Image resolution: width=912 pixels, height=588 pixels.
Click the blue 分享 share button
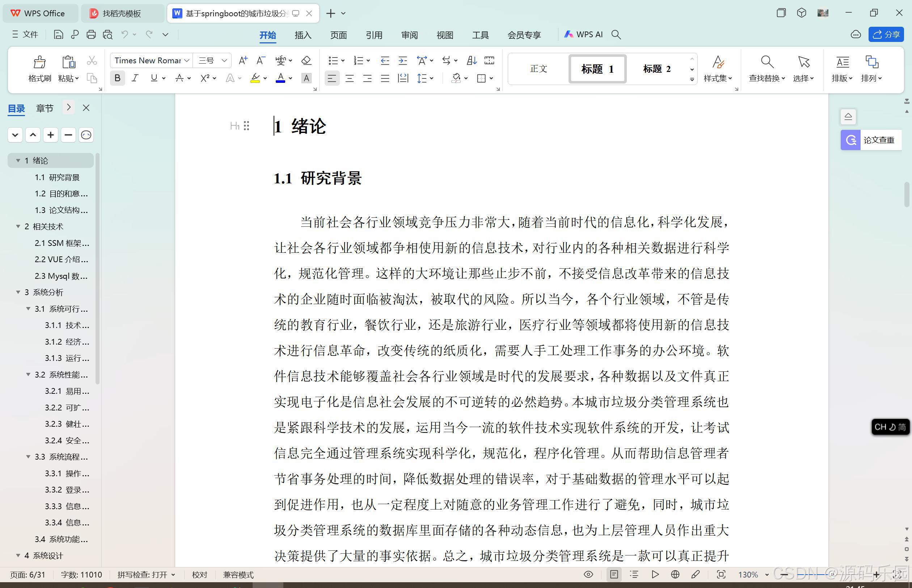[886, 34]
